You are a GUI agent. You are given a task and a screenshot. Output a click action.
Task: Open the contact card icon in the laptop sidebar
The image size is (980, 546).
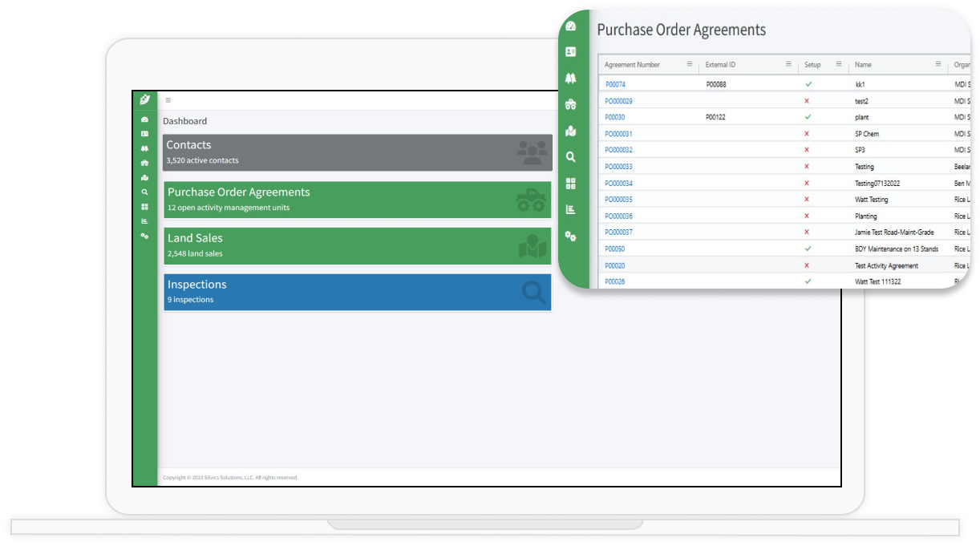click(x=144, y=134)
